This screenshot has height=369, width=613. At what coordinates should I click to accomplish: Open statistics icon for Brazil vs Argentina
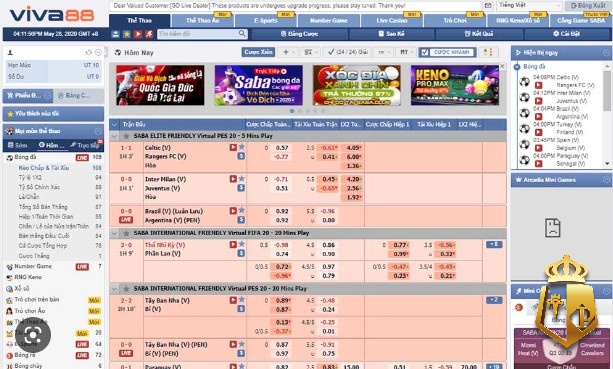[x=241, y=220]
